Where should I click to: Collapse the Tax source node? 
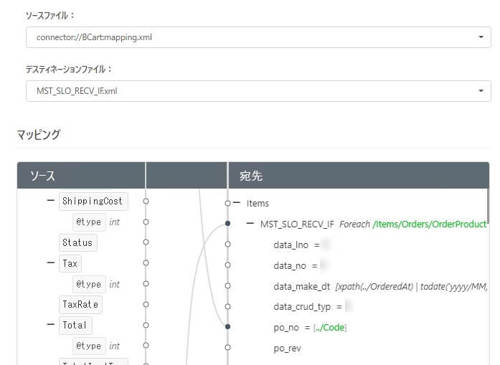click(51, 263)
